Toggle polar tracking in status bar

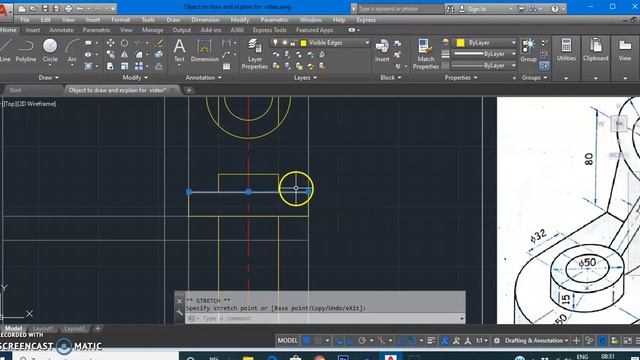(362, 340)
